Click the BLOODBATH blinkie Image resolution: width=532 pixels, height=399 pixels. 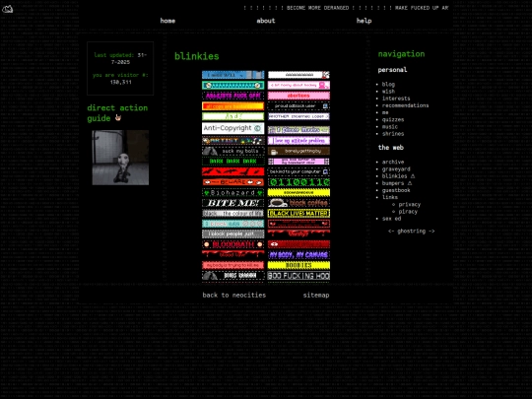(233, 244)
